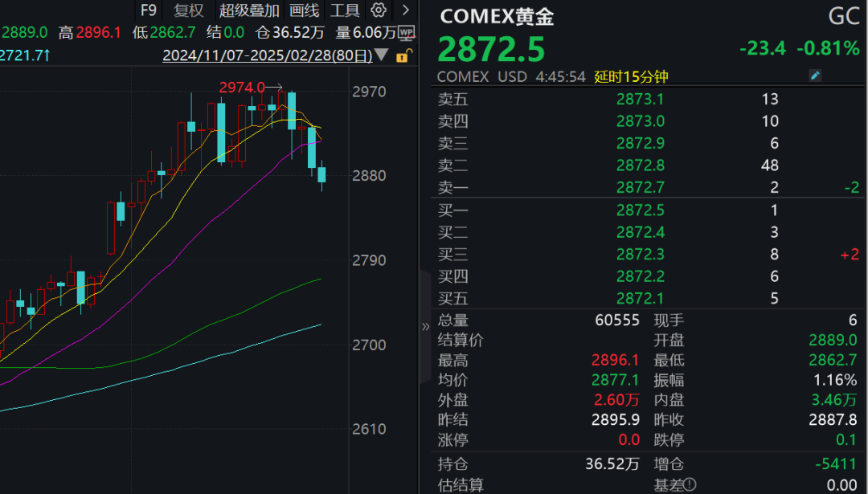Choose the 画线 drawing tool menu
868x494 pixels.
(x=305, y=10)
